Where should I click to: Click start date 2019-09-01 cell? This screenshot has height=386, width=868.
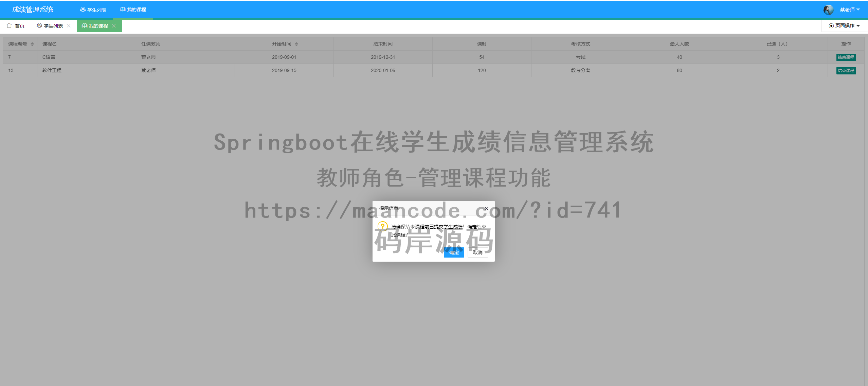pyautogui.click(x=284, y=57)
